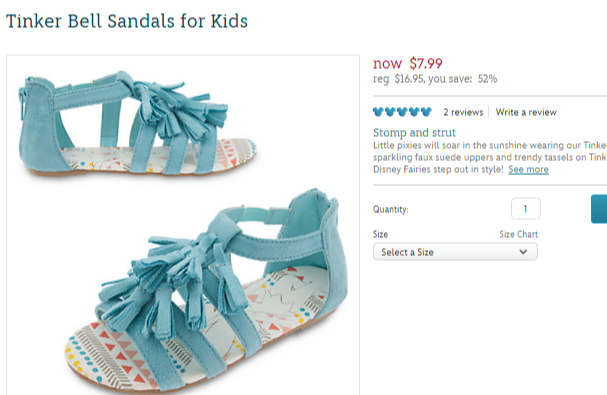Click the Tinker Bell Sandals for Kids title
Screen dimensions: 607x395
[127, 21]
